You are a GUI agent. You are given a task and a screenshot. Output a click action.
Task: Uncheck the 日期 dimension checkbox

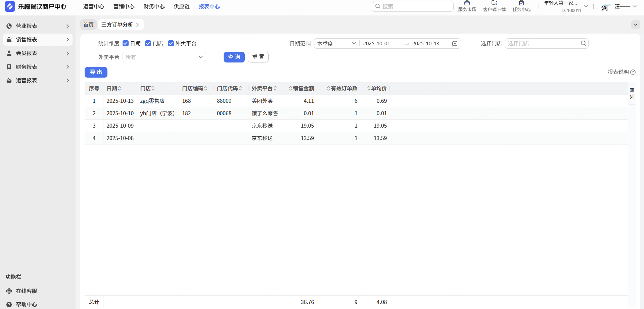126,43
